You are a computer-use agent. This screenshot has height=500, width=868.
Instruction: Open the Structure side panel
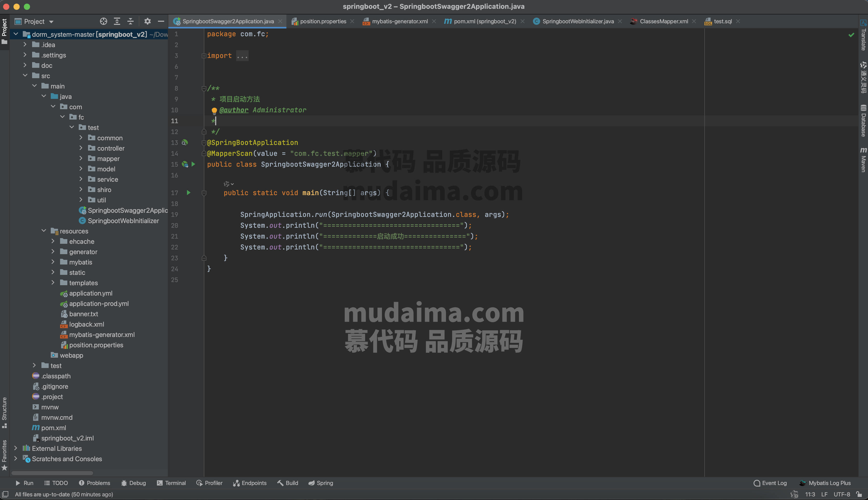pos(4,413)
